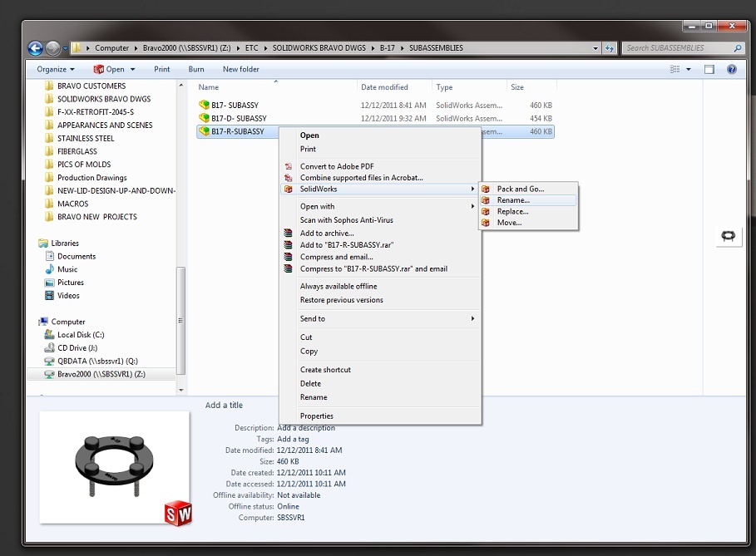Click the SolidWorks Replace icon
Viewport: 756px width, 556px height.
tap(486, 211)
